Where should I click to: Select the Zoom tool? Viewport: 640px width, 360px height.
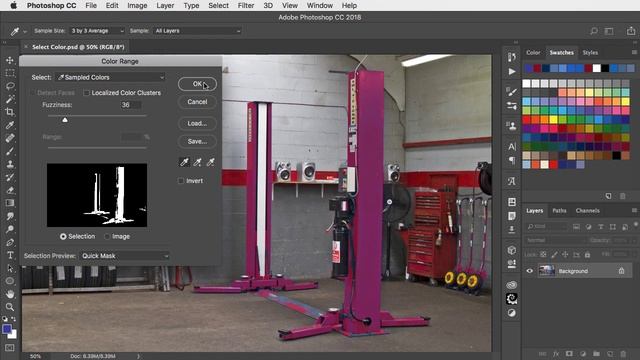(10, 307)
